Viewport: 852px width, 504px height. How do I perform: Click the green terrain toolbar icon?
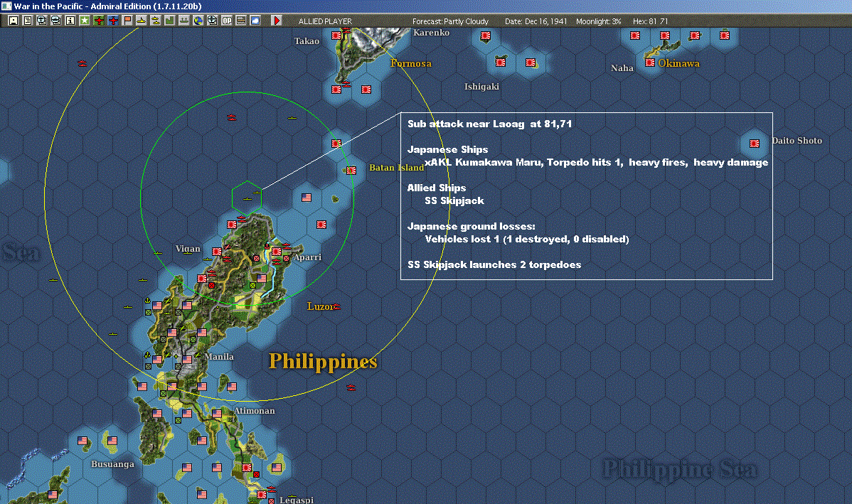tap(169, 21)
